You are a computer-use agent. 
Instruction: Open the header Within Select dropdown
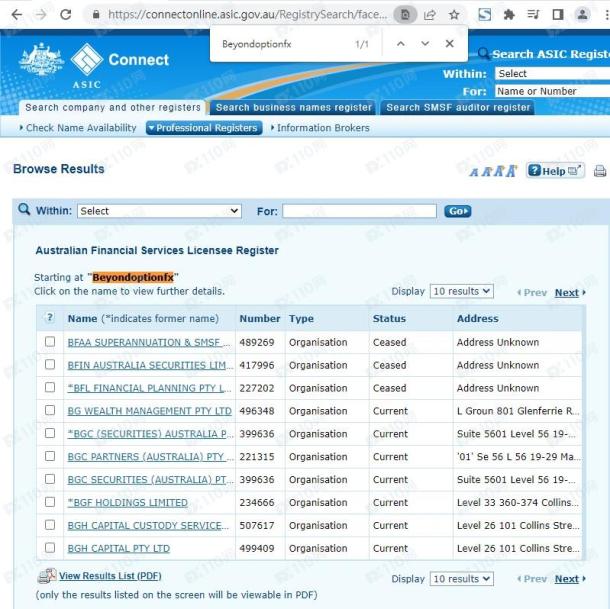552,74
